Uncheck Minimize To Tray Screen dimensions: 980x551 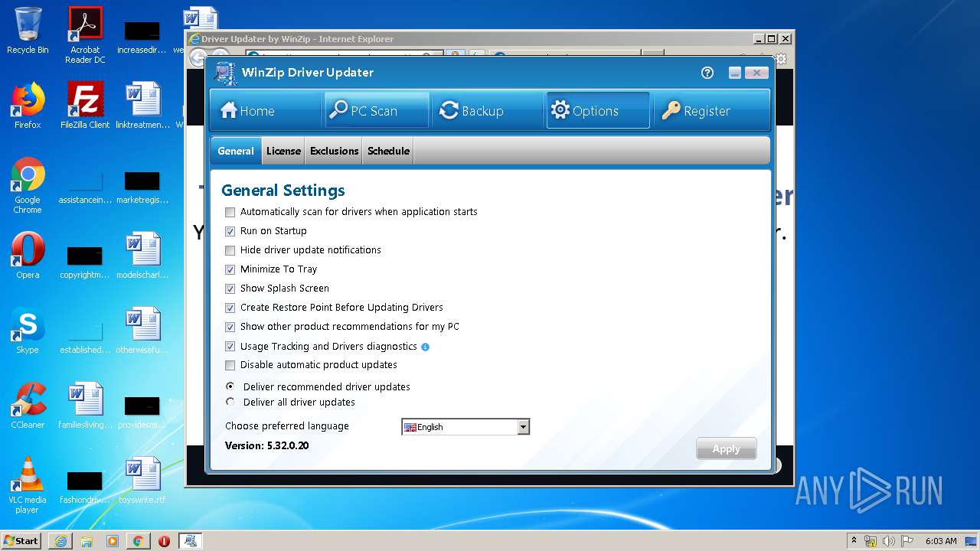click(x=230, y=269)
